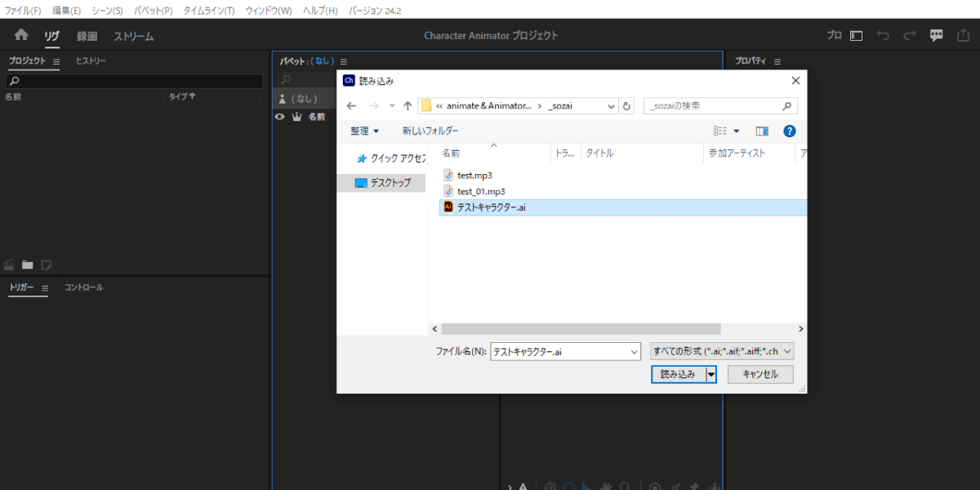Click the redo arrow icon
Viewport: 980px width, 490px height.
[910, 36]
